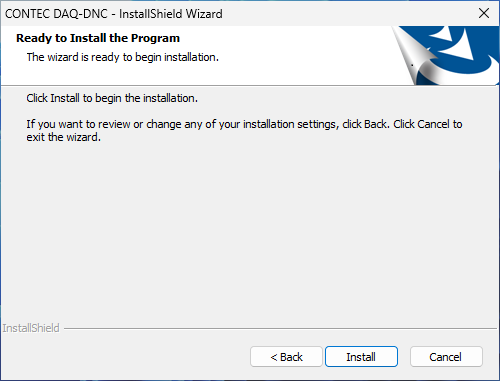
Task: Click the empty gray area of the dialog body
Action: click(x=250, y=230)
